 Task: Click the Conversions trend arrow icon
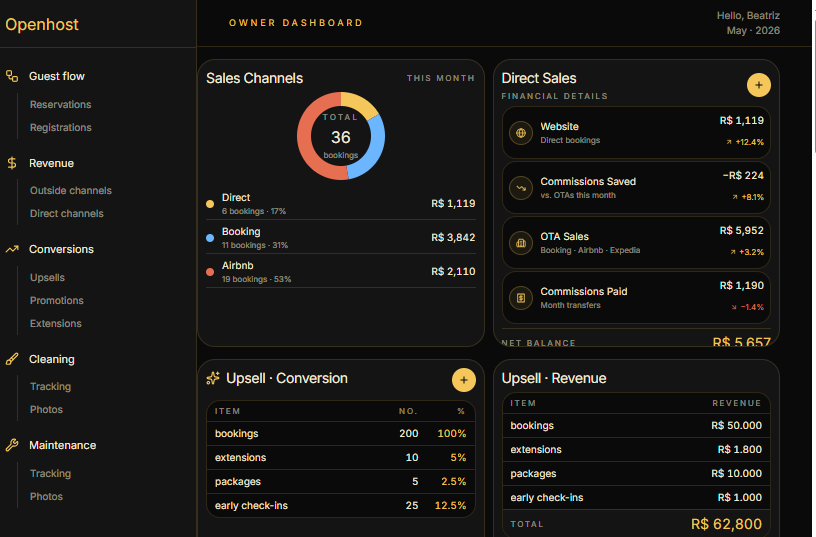point(12,249)
